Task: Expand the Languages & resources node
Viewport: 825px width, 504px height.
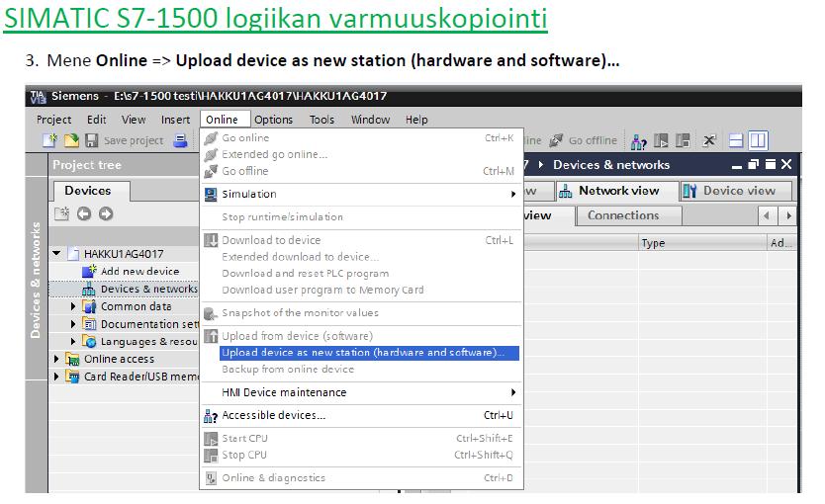Action: click(73, 342)
